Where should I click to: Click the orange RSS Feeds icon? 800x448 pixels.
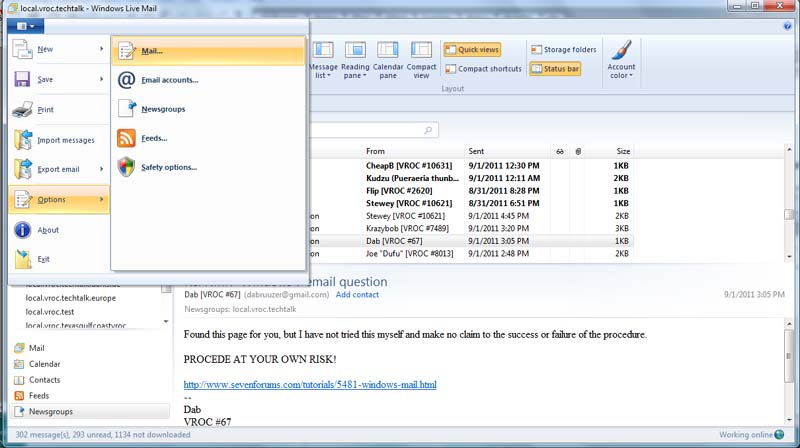click(126, 138)
